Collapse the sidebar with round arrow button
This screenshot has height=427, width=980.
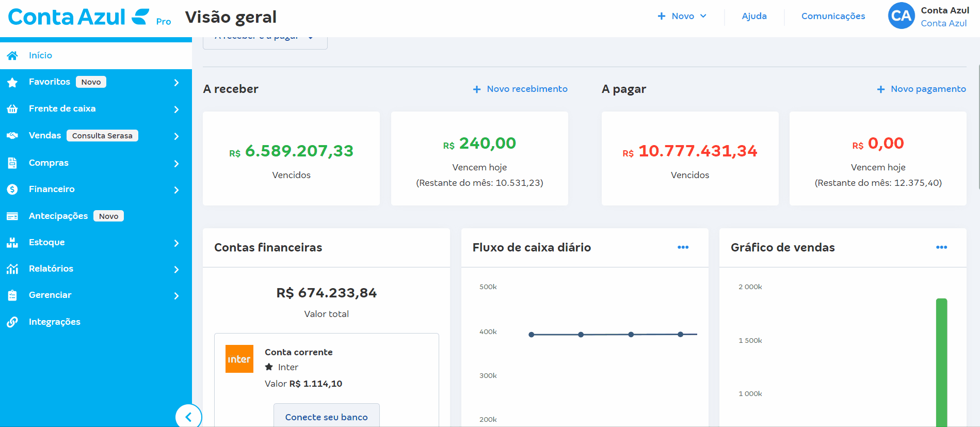point(188,417)
